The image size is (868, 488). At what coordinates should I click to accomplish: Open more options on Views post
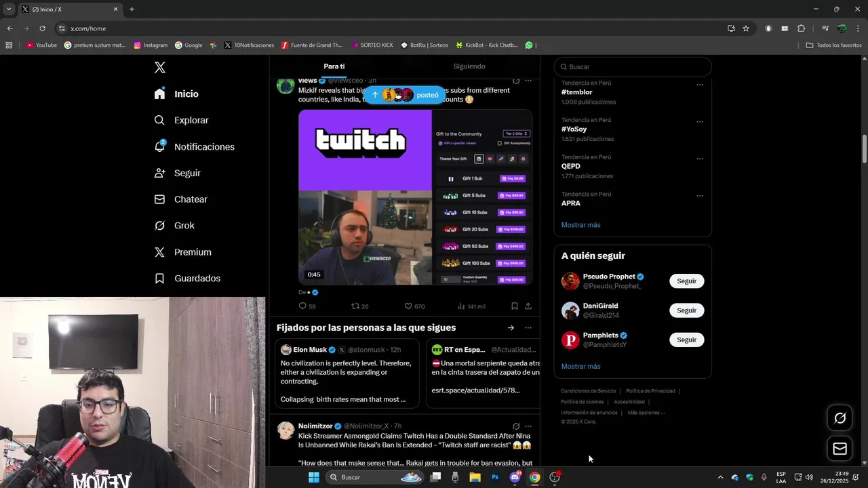click(528, 81)
